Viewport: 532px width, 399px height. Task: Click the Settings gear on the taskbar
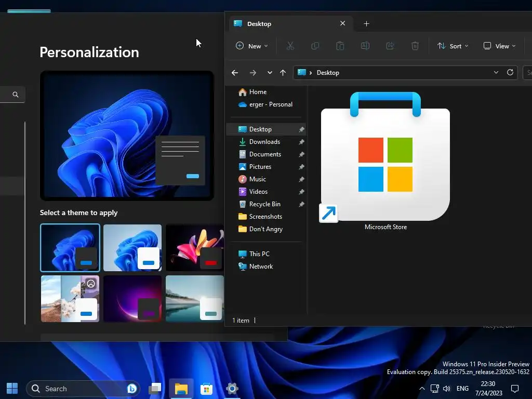click(x=232, y=389)
